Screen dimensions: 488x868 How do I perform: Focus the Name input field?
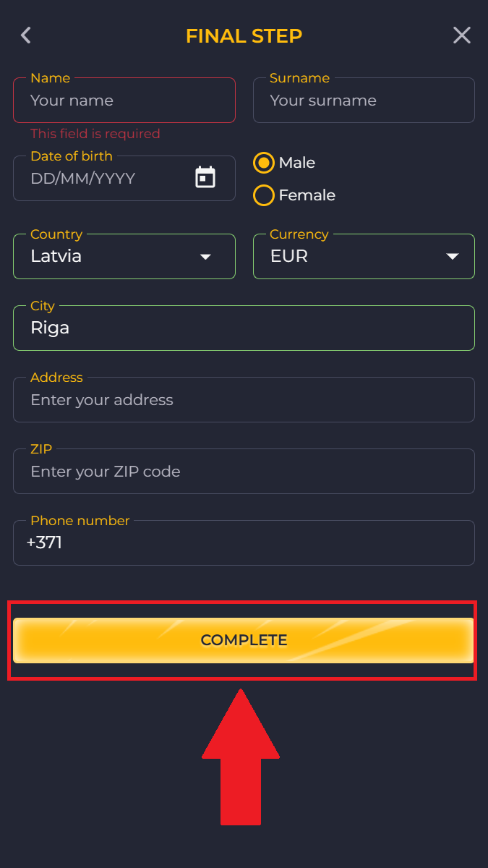(124, 101)
